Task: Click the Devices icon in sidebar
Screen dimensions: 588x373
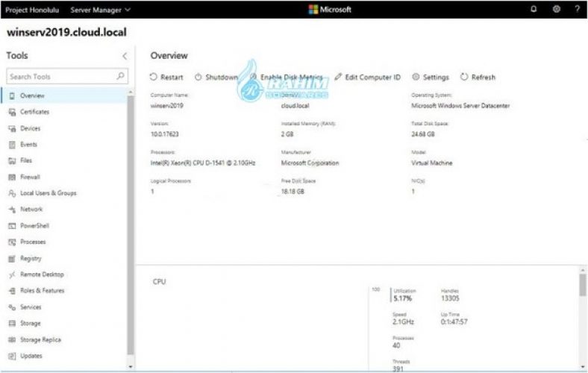Action: click(x=12, y=128)
